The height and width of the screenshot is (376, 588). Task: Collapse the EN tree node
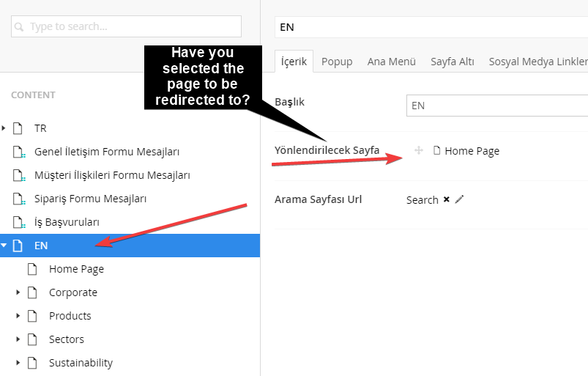[x=4, y=246]
